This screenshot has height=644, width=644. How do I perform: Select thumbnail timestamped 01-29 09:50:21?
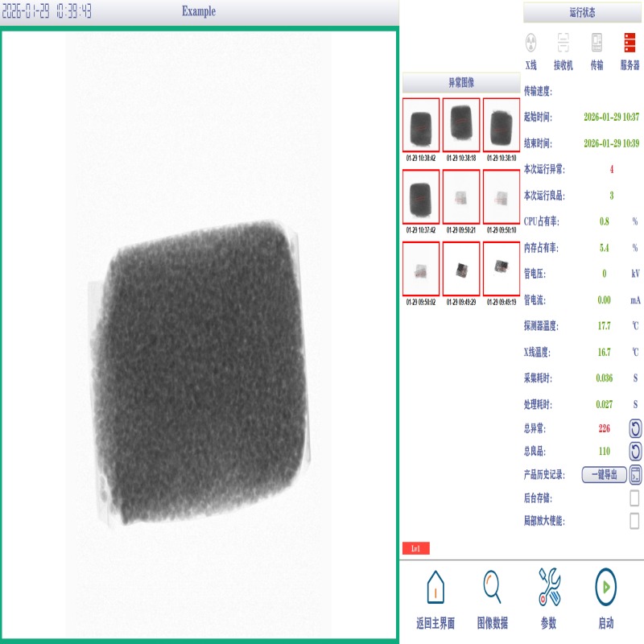point(461,196)
